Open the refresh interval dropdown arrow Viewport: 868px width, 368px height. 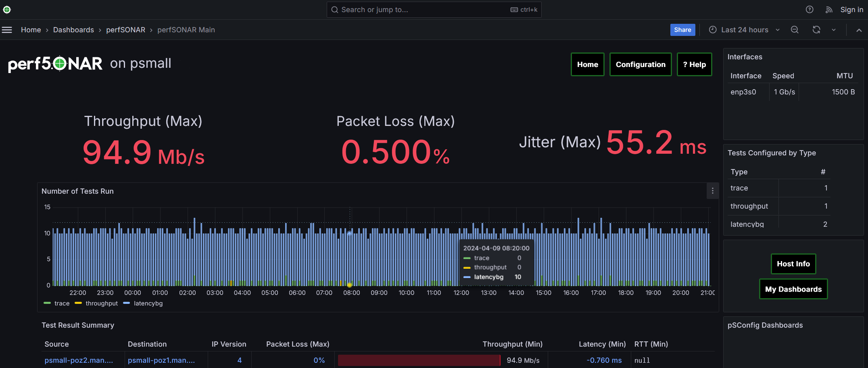pyautogui.click(x=834, y=30)
